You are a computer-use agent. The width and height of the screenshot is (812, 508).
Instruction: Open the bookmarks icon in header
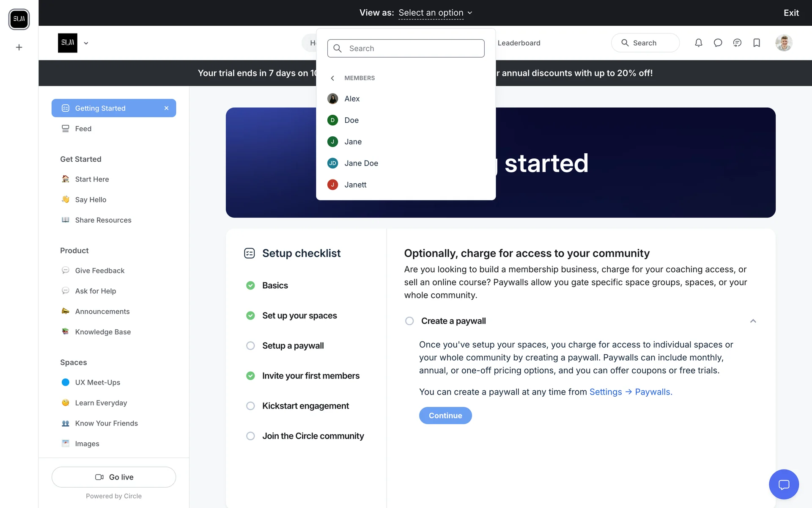(757, 43)
